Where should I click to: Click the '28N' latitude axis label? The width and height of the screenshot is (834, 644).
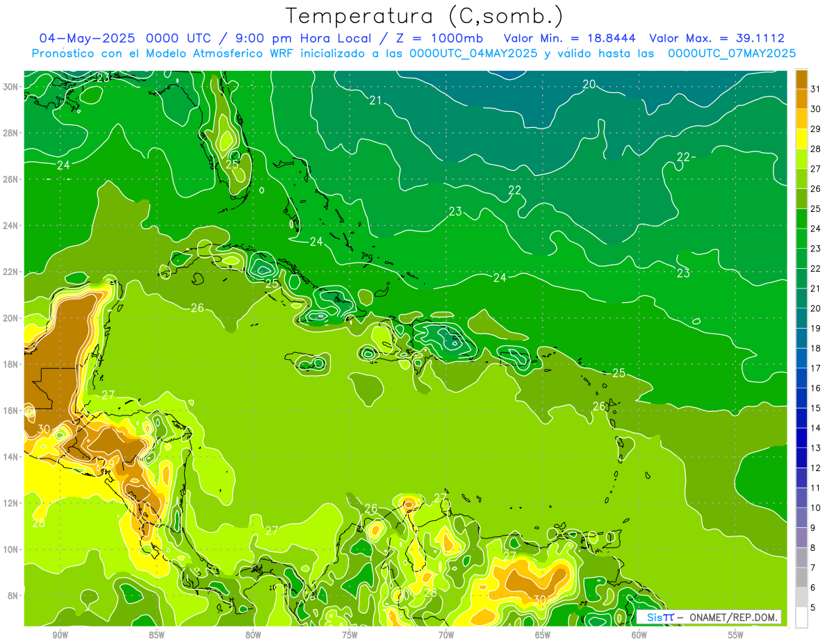11,133
